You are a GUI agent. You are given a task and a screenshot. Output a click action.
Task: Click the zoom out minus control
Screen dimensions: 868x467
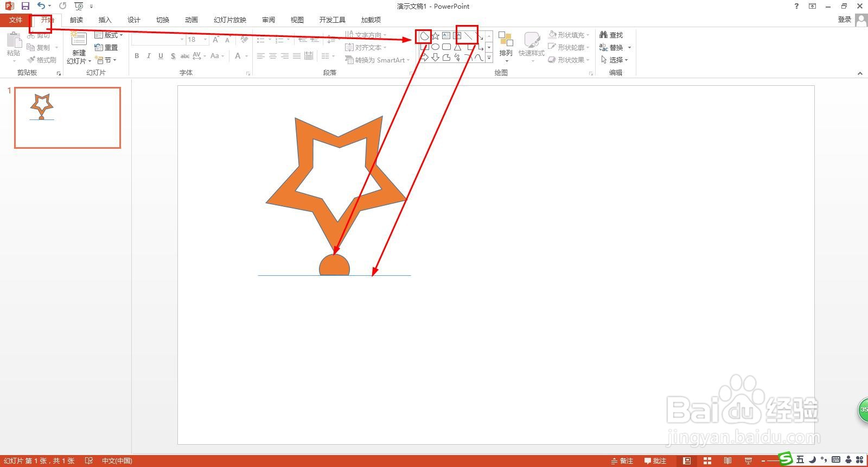[763, 461]
